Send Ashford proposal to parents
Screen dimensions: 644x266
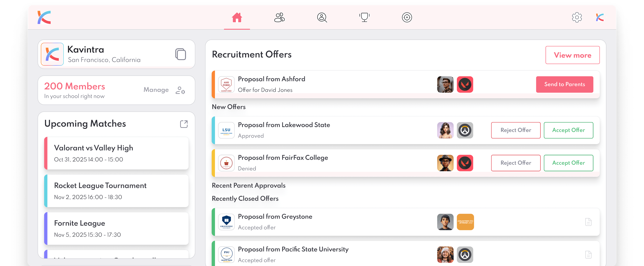[564, 85]
